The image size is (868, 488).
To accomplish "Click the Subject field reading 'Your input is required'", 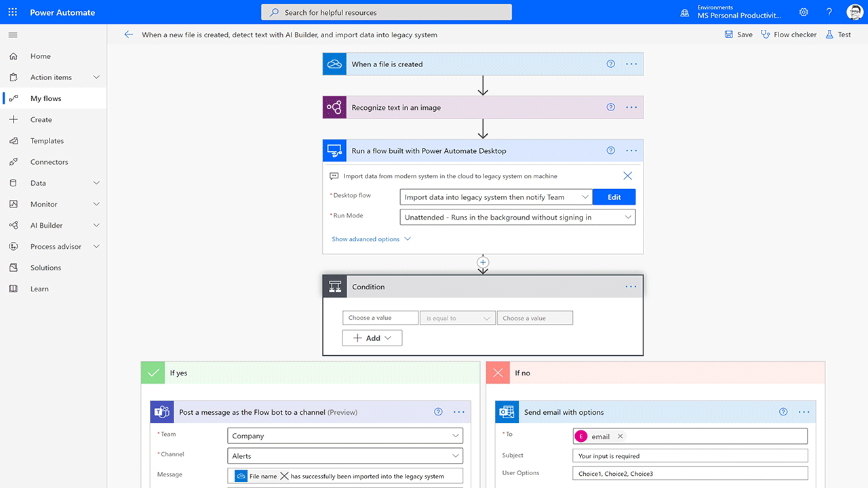I will pos(690,455).
